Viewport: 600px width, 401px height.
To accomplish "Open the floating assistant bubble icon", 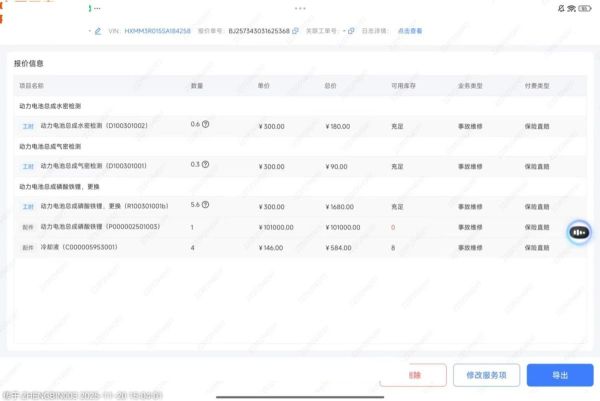I will point(579,232).
